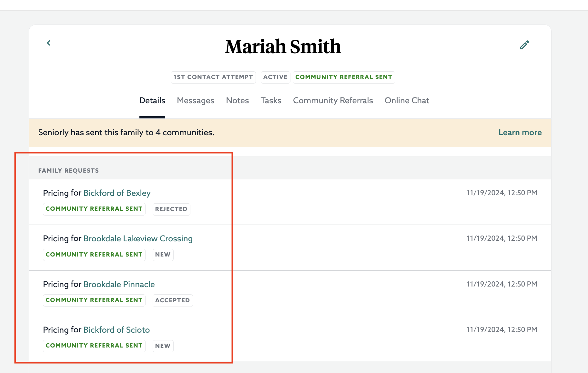Click the timestamp on the Brookdale Pinnacle row

click(502, 284)
